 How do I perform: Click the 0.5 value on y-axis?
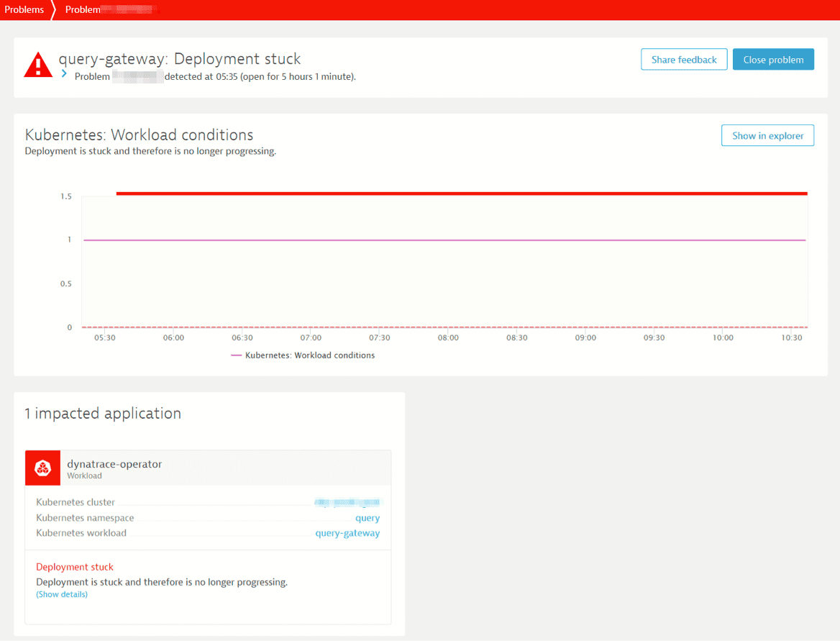coord(66,283)
